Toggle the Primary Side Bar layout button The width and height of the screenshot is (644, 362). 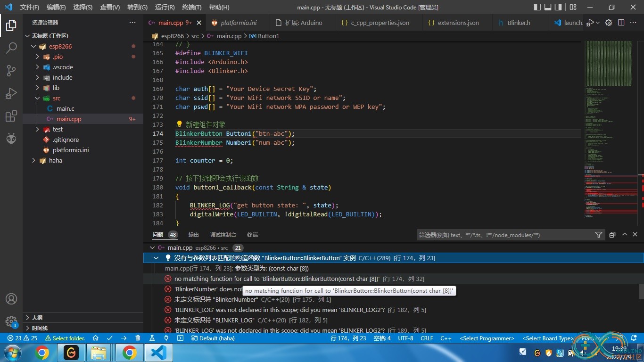coord(537,7)
